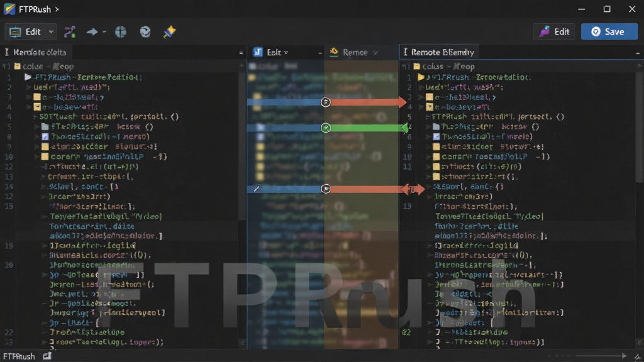Image resolution: width=644 pixels, height=362 pixels.
Task: Open the dropdown arrow beside the left Edit button
Action: (x=51, y=31)
